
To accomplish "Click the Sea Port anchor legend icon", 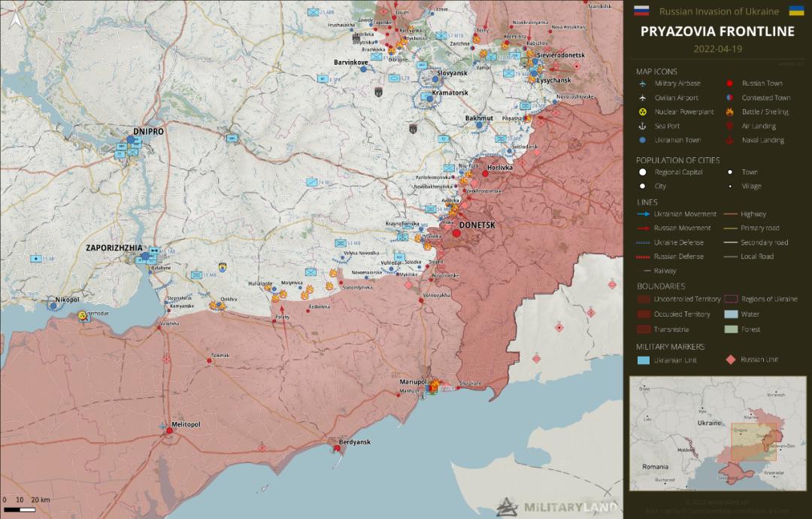I will [x=642, y=126].
